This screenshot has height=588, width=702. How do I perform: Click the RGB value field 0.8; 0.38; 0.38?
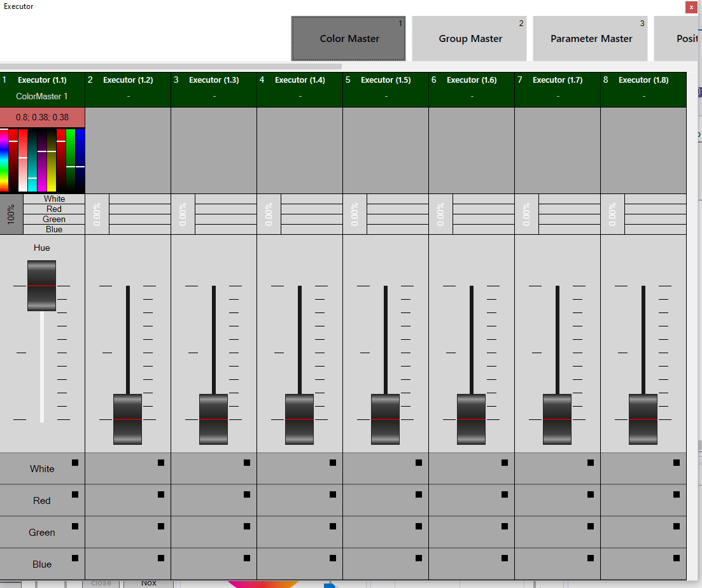click(42, 117)
